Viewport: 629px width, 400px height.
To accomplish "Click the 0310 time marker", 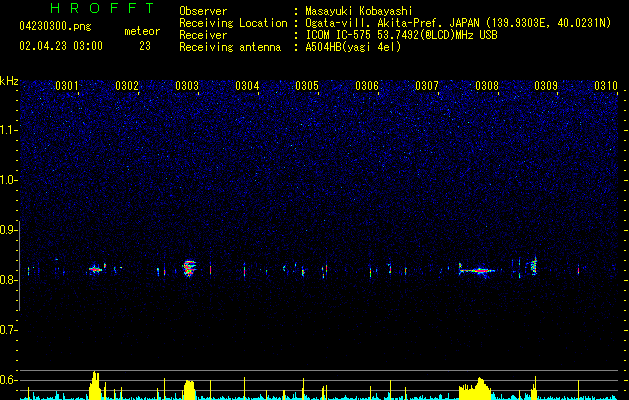I will point(606,86).
